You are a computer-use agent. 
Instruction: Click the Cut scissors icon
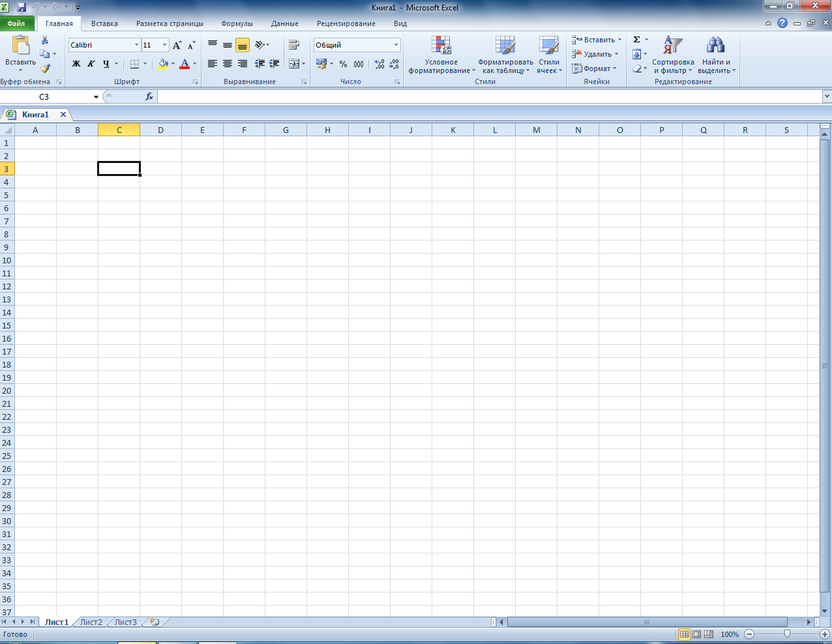click(x=44, y=40)
